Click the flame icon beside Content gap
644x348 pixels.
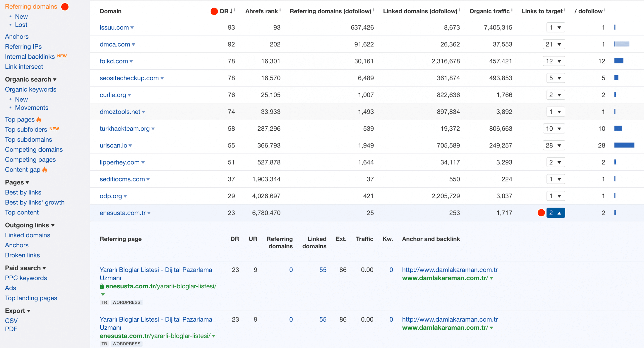45,170
